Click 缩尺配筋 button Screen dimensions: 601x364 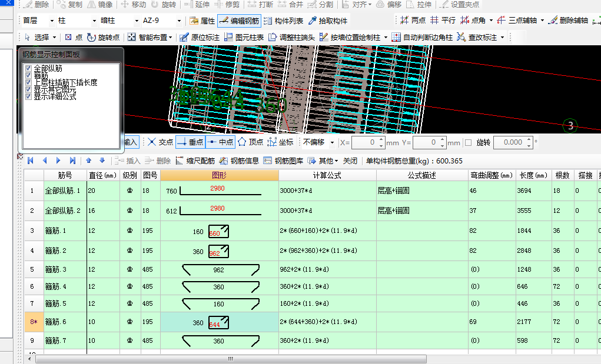click(195, 161)
